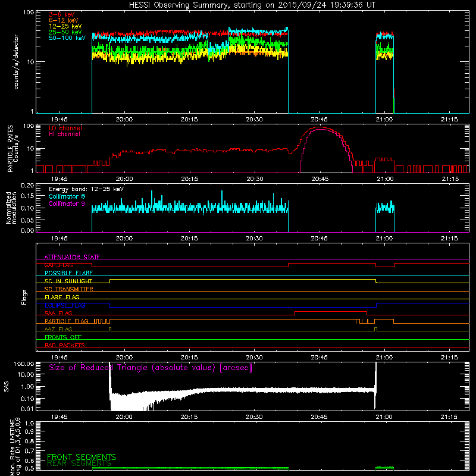476x476 pixels.
Task: Click the raised SAA FLAG line segment
Action: 331,311
